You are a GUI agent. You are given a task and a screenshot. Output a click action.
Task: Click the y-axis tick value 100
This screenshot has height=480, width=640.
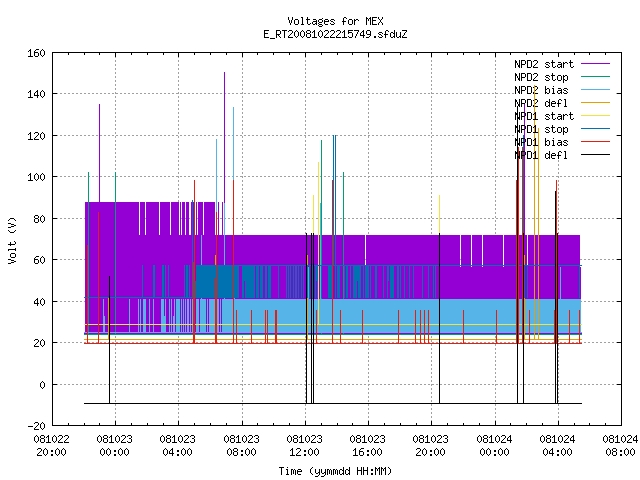pos(36,178)
